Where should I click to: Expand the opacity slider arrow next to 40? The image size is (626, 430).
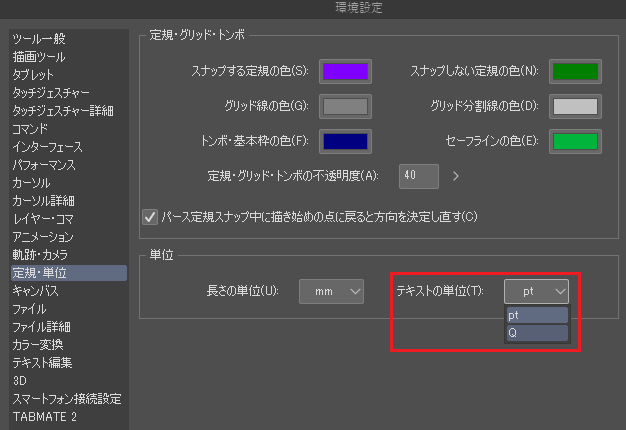tap(455, 176)
